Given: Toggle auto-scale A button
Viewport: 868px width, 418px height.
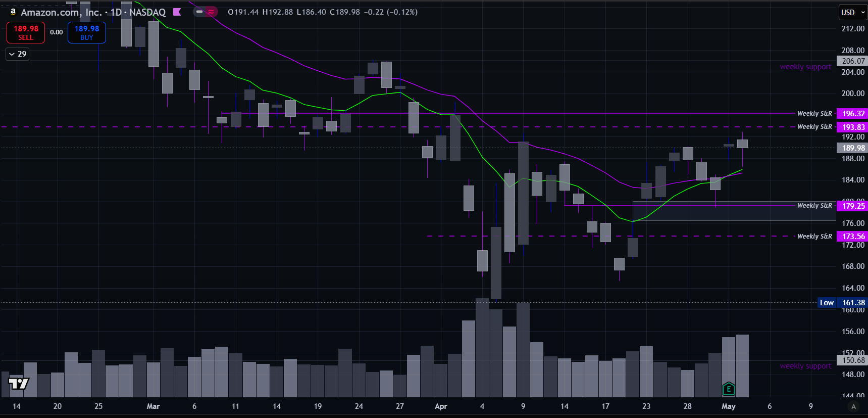Looking at the screenshot, I should (854, 406).
